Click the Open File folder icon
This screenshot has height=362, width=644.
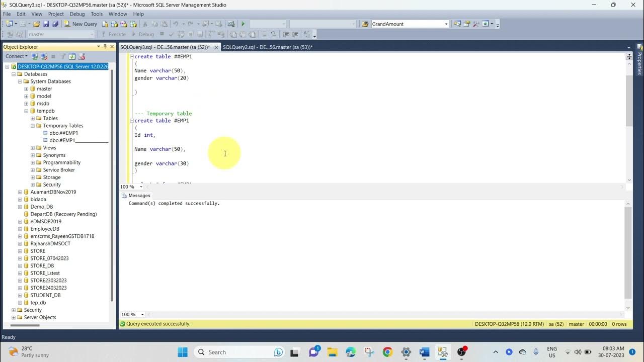37,24
